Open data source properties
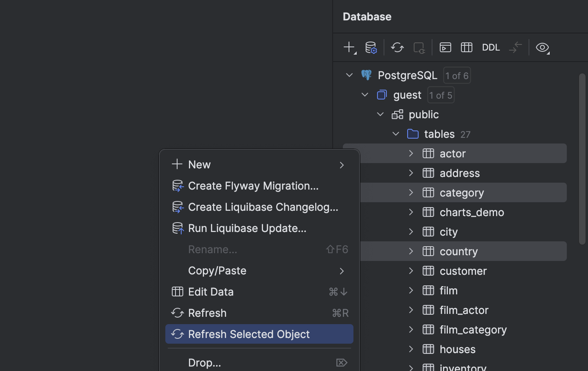This screenshot has width=588, height=371. point(371,47)
